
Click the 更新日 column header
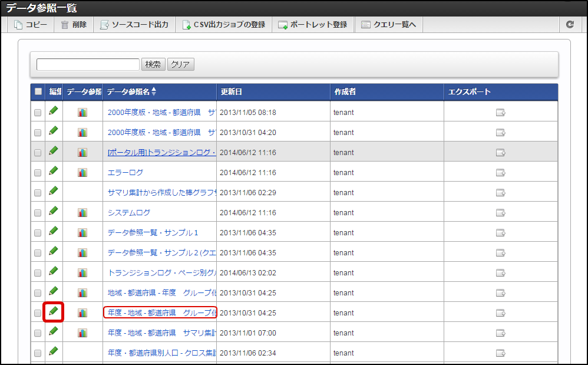point(231,92)
